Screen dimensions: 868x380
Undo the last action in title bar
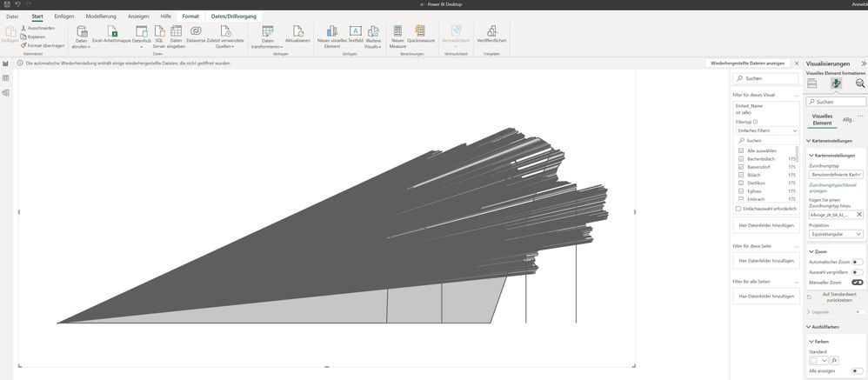[x=17, y=3]
